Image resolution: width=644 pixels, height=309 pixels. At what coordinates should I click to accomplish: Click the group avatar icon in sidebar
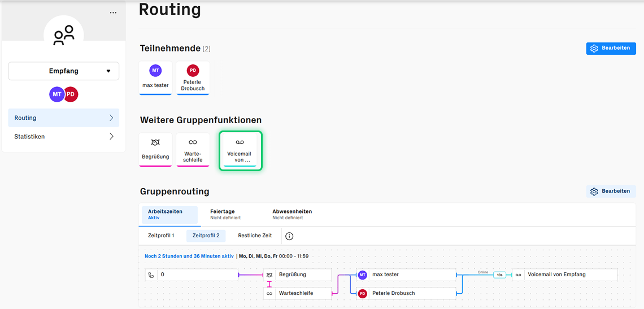64,35
